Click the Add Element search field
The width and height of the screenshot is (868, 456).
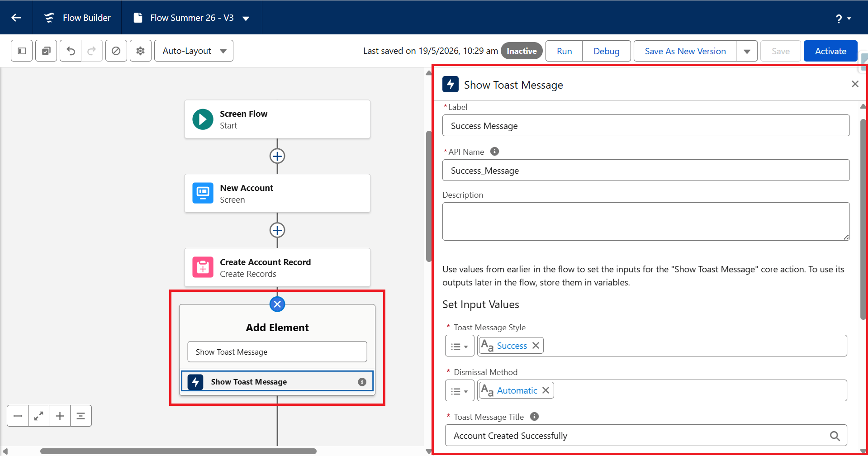[277, 352]
